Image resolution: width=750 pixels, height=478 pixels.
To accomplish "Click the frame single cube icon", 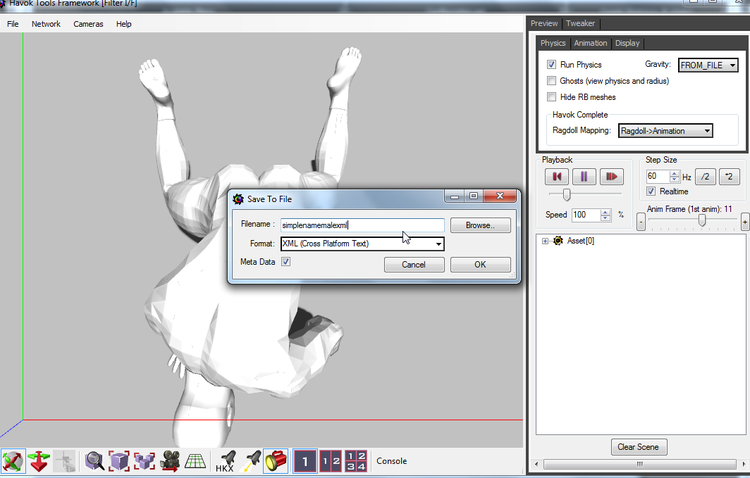I will (119, 461).
